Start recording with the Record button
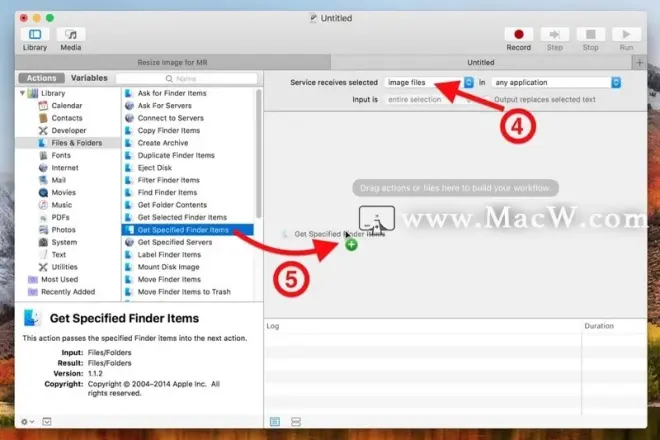The width and height of the screenshot is (660, 440). tap(519, 35)
